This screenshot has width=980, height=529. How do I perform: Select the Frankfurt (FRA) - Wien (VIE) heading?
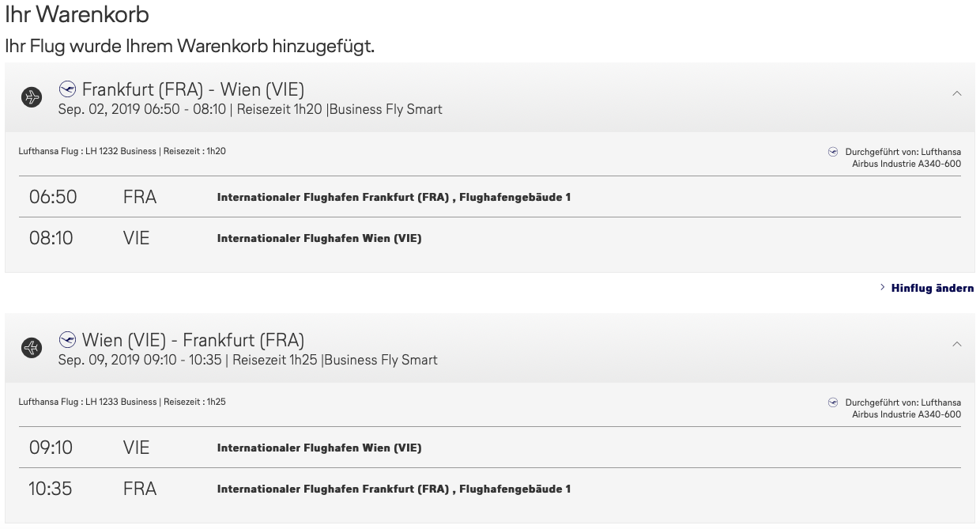[x=193, y=89]
